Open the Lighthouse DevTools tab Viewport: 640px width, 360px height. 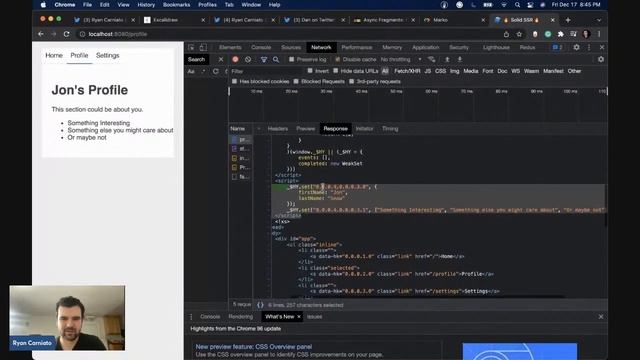click(496, 47)
